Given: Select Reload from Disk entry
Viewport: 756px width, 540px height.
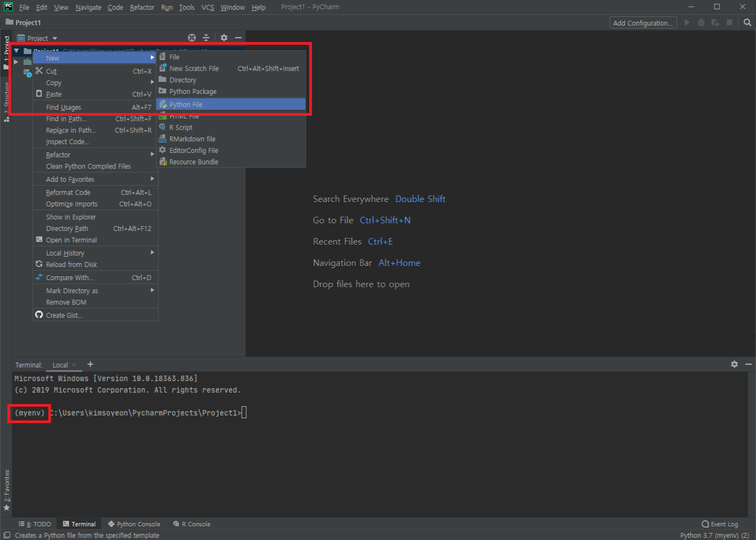Looking at the screenshot, I should (x=95, y=264).
